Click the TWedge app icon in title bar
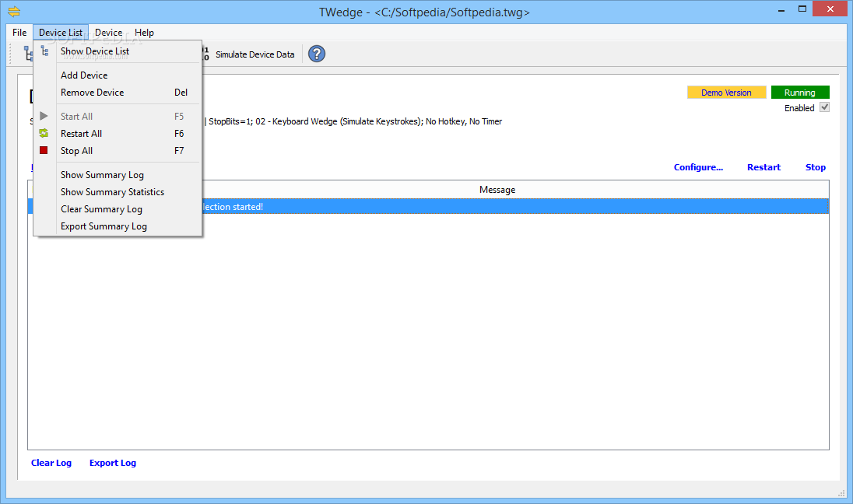This screenshot has height=504, width=853. pos(14,12)
